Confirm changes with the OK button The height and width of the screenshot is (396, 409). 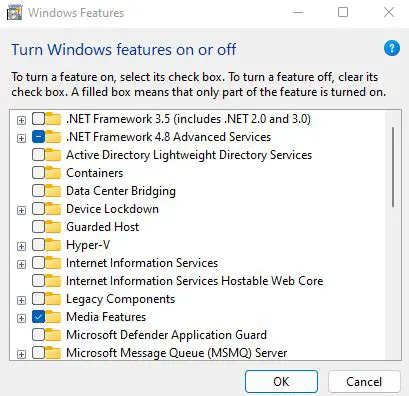(x=281, y=381)
